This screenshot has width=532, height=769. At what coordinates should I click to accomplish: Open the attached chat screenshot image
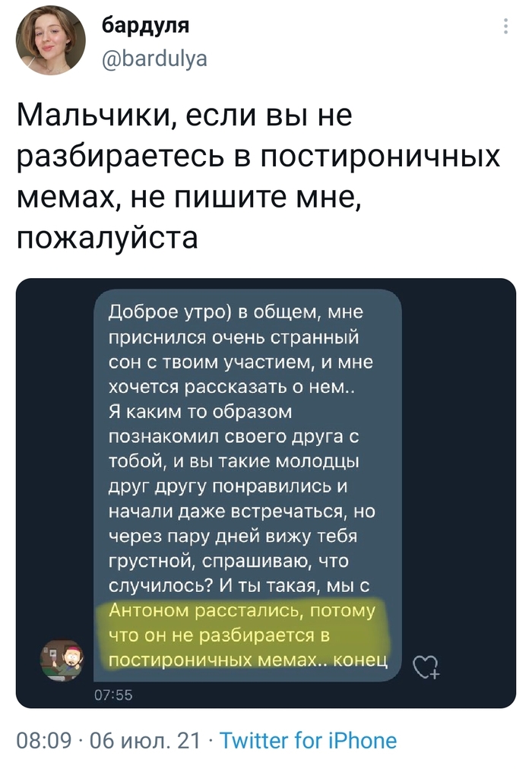coord(265,493)
